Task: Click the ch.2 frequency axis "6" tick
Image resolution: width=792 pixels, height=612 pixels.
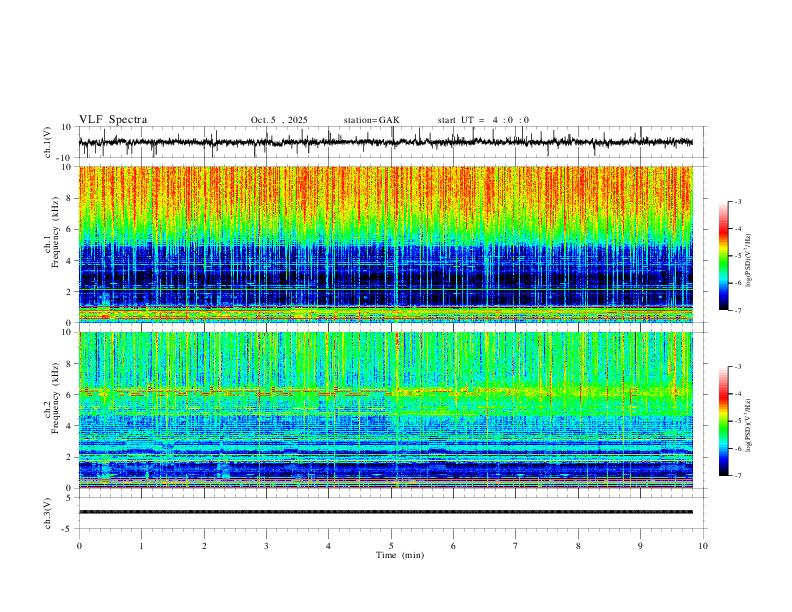Action: click(x=70, y=395)
